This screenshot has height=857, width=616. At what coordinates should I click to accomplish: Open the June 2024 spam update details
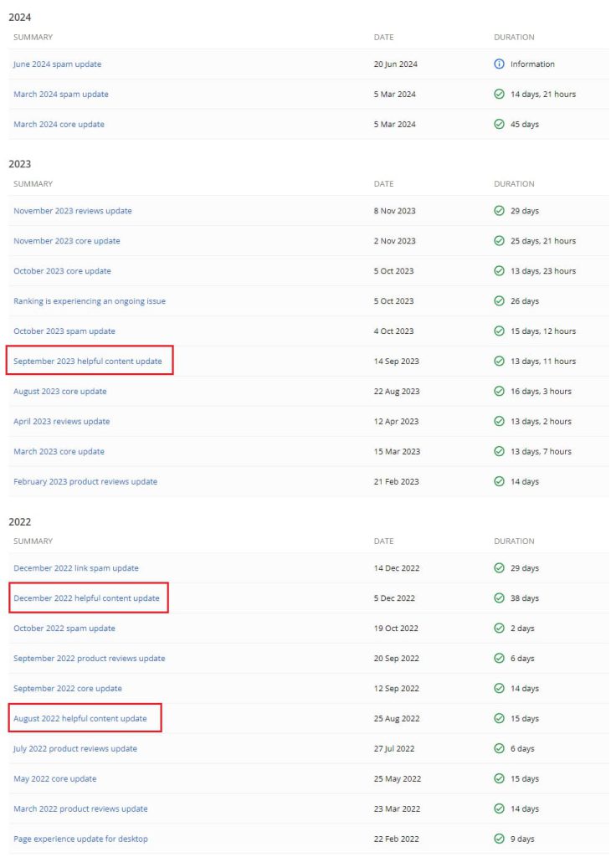pos(58,64)
